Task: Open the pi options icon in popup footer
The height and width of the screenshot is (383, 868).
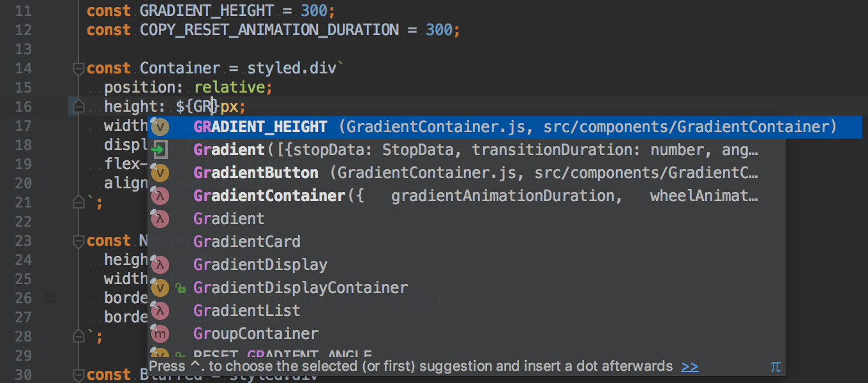Action: click(775, 367)
